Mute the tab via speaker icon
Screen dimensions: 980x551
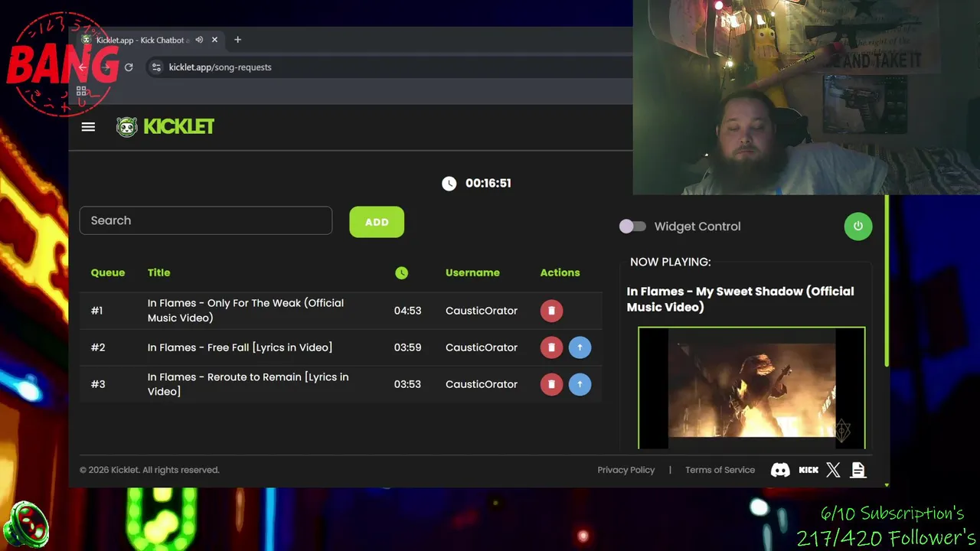click(x=199, y=40)
